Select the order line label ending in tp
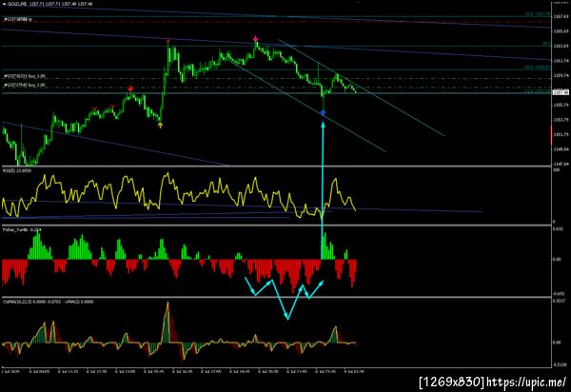The height and width of the screenshot is (392, 571). pyautogui.click(x=18, y=19)
